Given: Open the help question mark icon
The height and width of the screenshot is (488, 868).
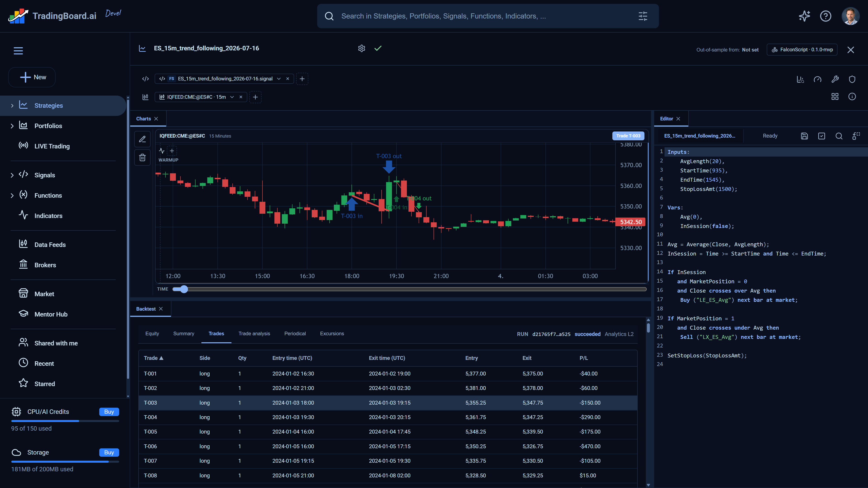Looking at the screenshot, I should point(826,16).
